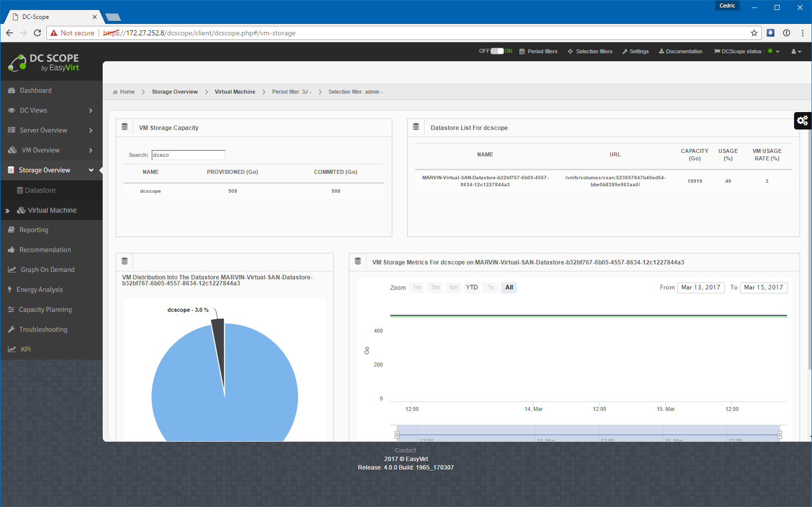Image resolution: width=812 pixels, height=507 pixels.
Task: Open the Settings wrench menu
Action: (x=635, y=52)
